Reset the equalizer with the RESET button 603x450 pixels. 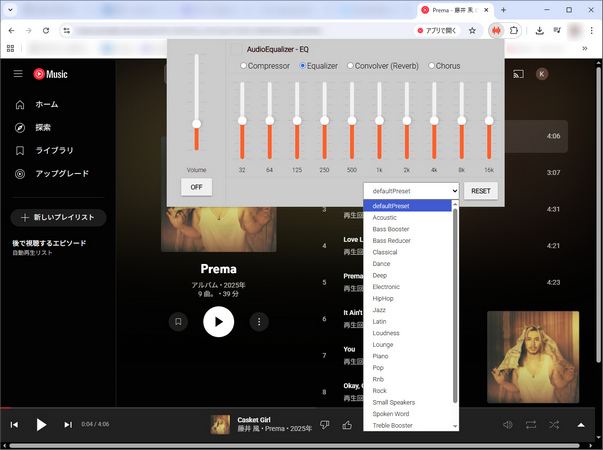point(481,191)
